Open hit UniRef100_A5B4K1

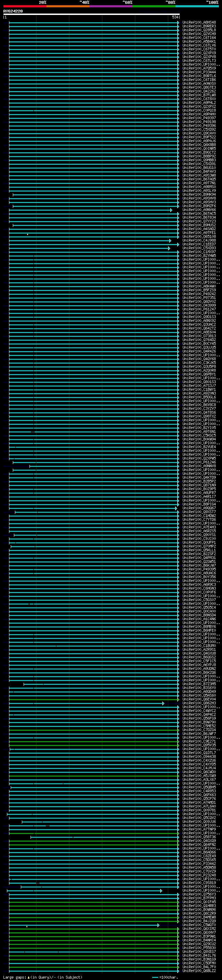click(199, 41)
